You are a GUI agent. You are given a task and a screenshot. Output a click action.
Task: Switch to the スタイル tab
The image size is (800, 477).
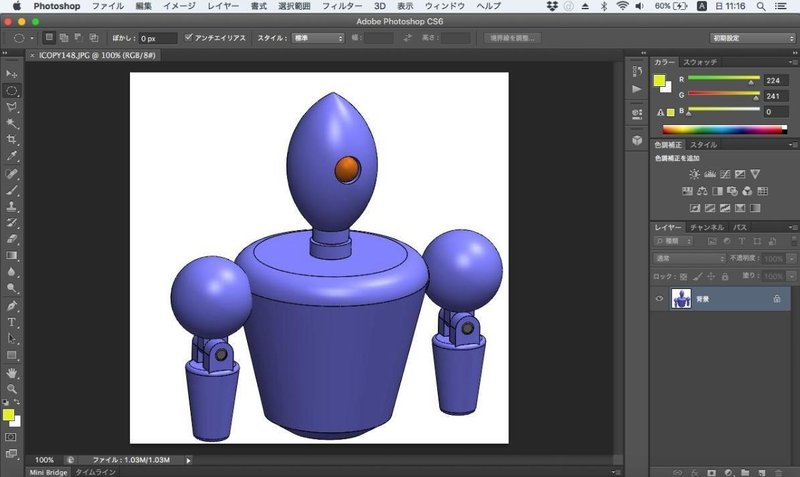pyautogui.click(x=703, y=145)
